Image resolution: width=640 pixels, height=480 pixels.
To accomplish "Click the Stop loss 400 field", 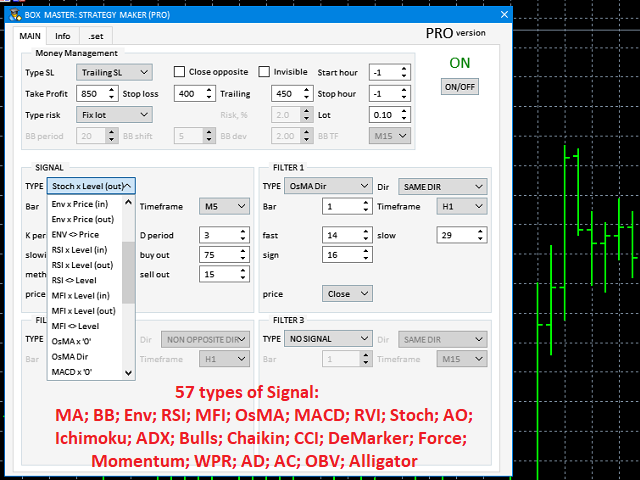I will (x=189, y=94).
